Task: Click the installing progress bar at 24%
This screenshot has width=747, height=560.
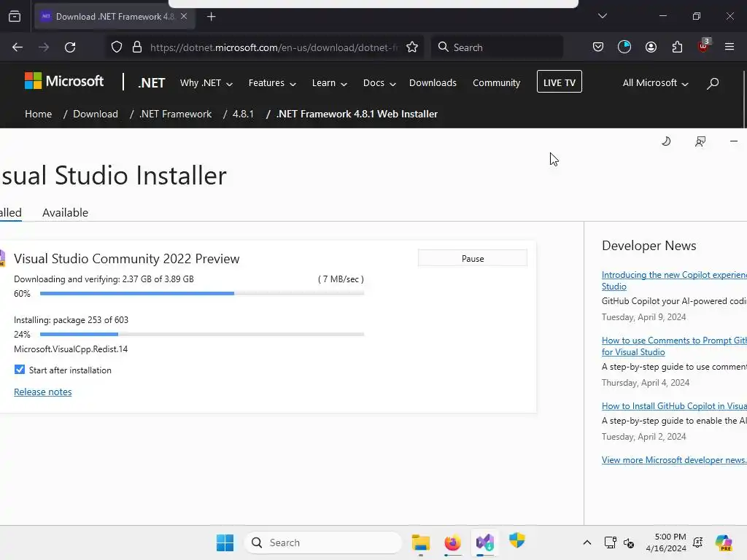Action: point(202,334)
